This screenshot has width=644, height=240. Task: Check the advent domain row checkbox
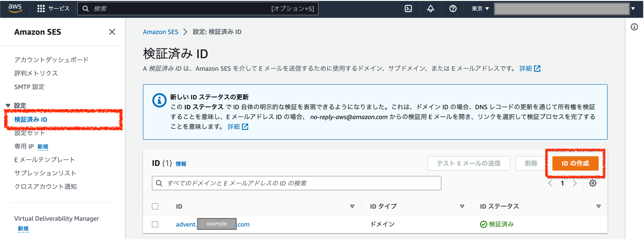pyautogui.click(x=155, y=224)
